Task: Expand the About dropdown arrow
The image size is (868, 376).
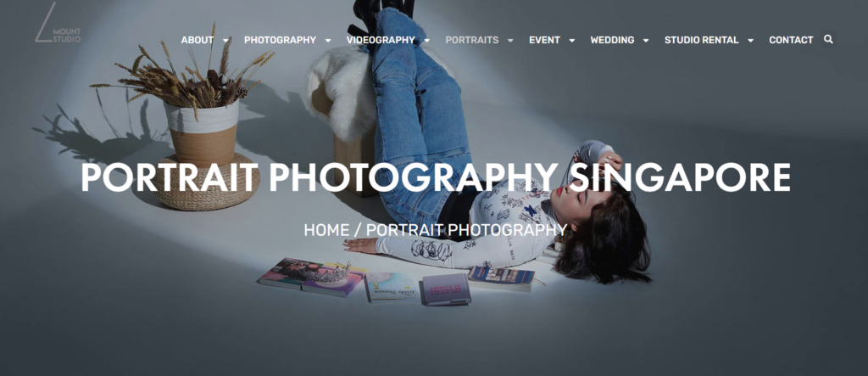Action: pyautogui.click(x=225, y=40)
